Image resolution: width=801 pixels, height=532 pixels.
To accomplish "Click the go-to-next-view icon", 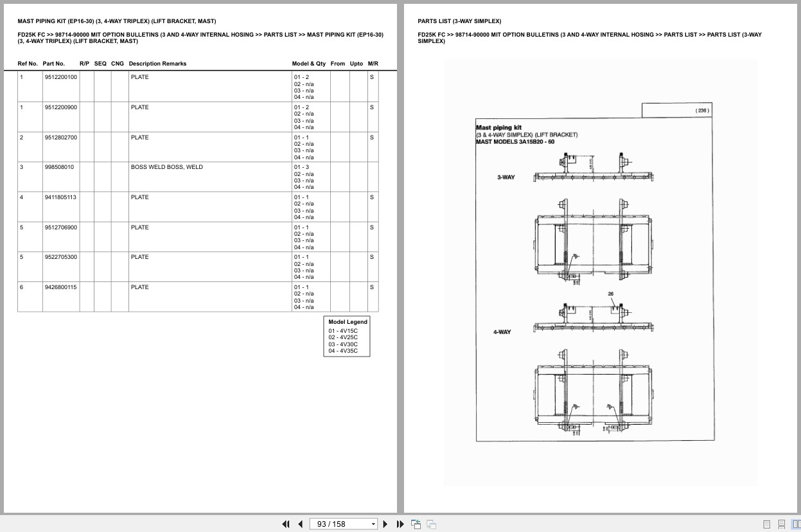I will (x=431, y=524).
